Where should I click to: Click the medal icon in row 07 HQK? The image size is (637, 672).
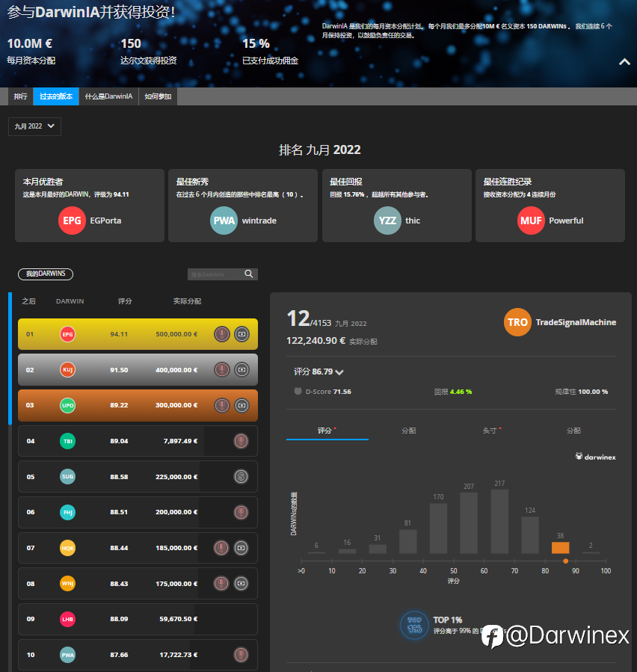click(221, 548)
